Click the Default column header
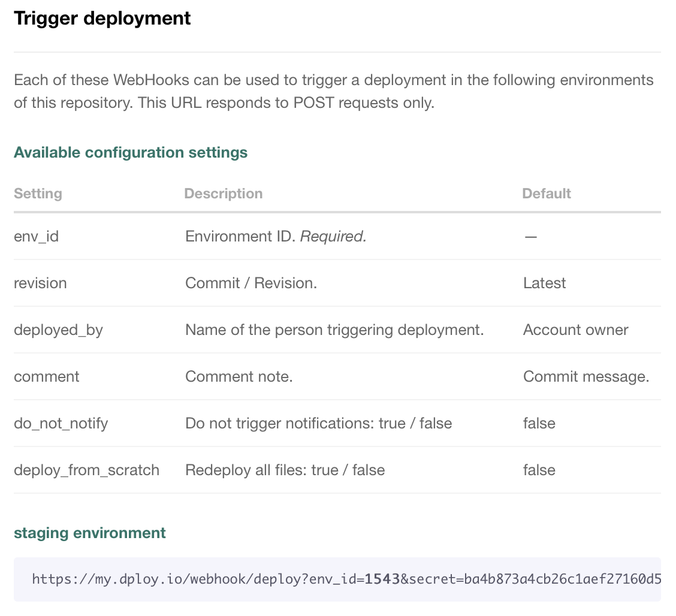Image resolution: width=676 pixels, height=616 pixels. point(546,194)
